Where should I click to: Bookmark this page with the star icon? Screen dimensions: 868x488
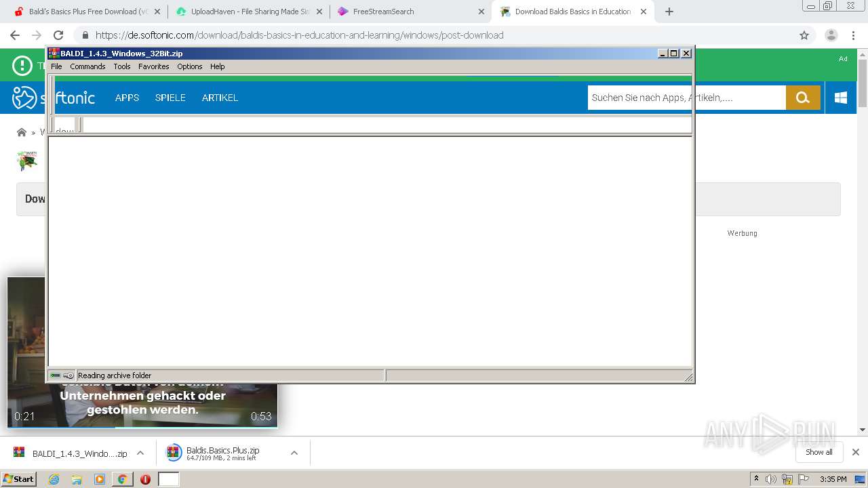[804, 35]
